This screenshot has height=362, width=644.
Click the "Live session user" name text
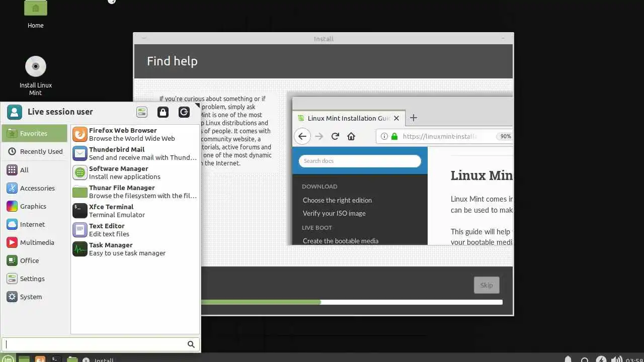[60, 112]
